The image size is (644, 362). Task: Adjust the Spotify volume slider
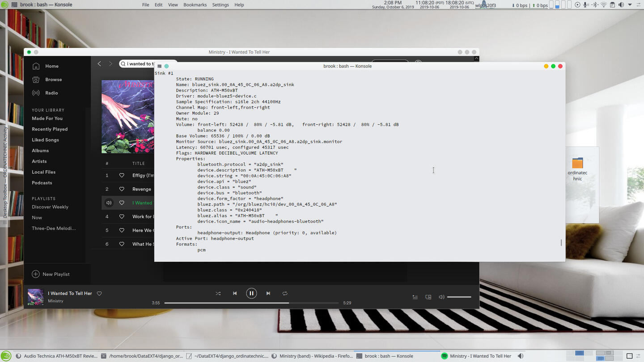[459, 297]
